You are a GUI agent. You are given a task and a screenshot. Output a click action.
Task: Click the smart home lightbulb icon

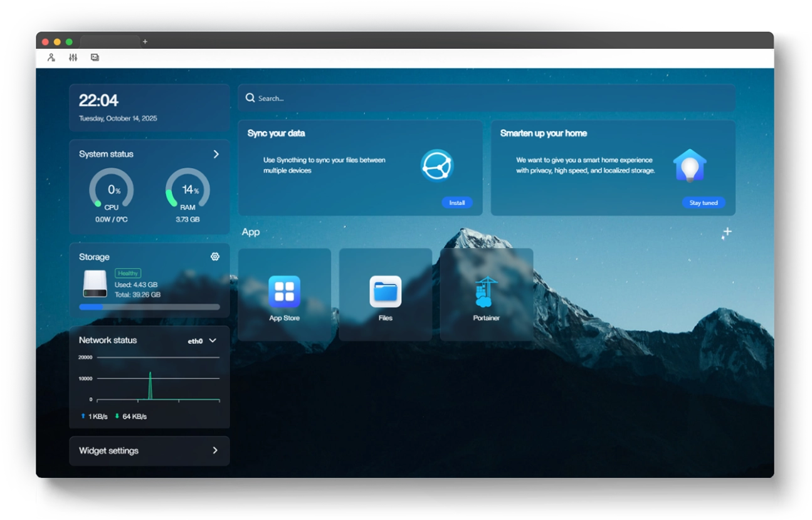point(690,165)
